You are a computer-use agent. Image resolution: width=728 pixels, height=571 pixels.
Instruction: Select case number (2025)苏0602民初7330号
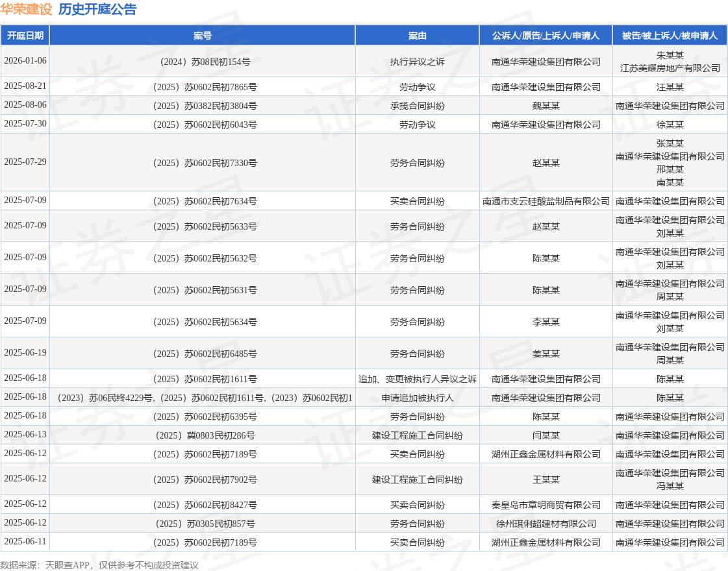tap(203, 164)
